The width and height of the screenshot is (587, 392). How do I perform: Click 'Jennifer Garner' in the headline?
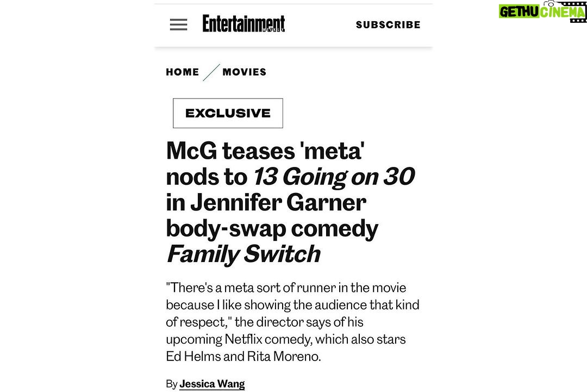278,203
